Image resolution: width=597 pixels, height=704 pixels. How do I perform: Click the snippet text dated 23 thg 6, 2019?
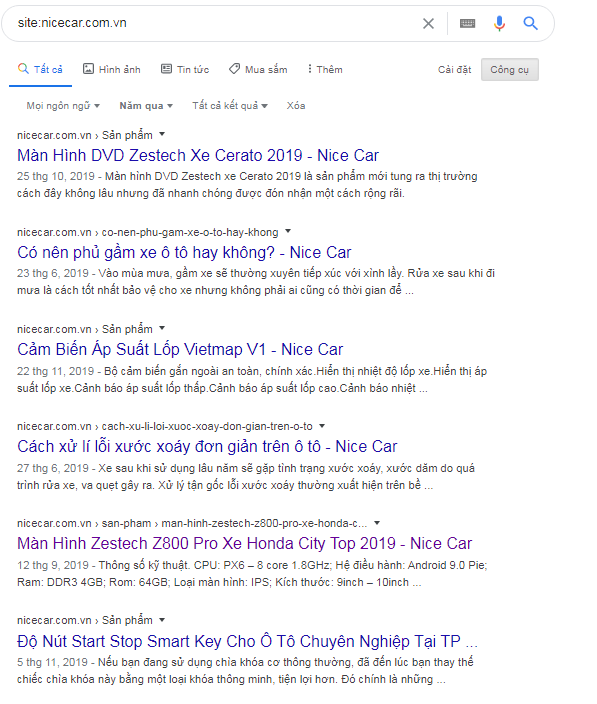point(256,282)
